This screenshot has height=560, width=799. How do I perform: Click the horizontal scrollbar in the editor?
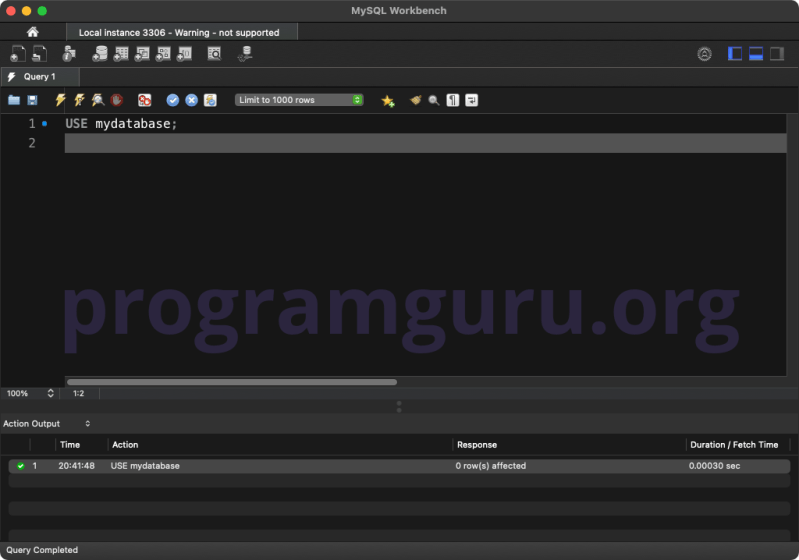pos(232,382)
